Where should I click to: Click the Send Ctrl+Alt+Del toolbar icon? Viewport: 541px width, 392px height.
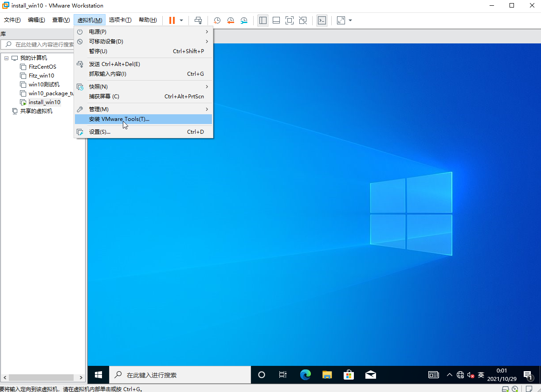(x=198, y=20)
